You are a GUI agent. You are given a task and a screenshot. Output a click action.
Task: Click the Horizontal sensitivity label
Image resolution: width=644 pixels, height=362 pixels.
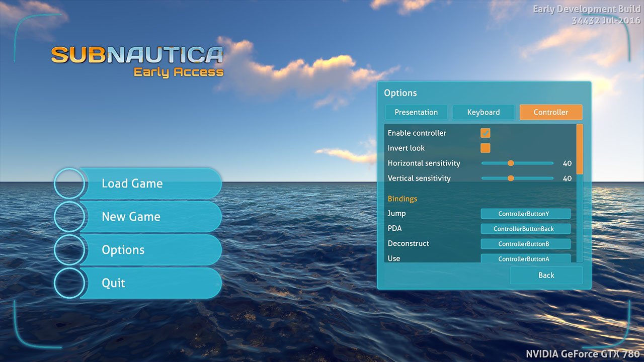pos(424,163)
